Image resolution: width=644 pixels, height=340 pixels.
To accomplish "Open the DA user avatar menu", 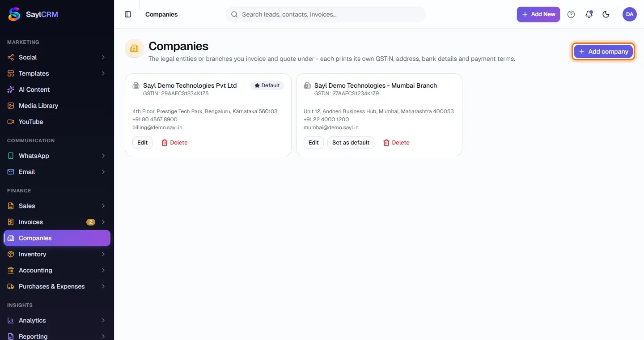I will pyautogui.click(x=630, y=14).
